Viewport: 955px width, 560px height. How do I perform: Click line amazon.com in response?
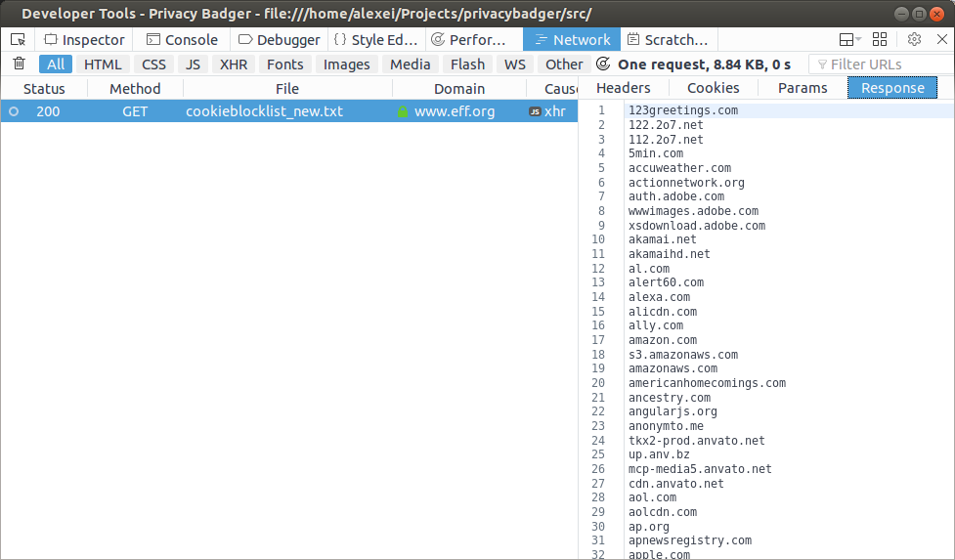663,340
